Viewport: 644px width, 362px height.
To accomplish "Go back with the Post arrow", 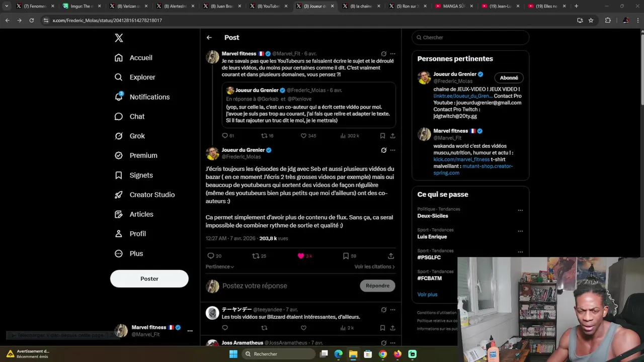I will tap(209, 38).
